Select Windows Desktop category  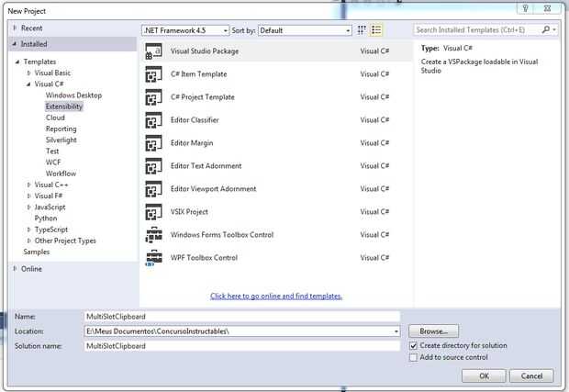[x=73, y=95]
